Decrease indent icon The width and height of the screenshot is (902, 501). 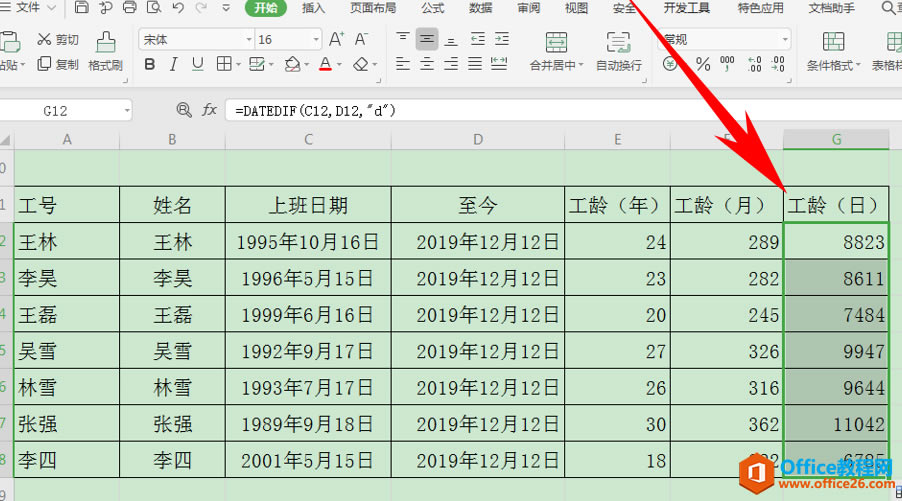coord(477,39)
